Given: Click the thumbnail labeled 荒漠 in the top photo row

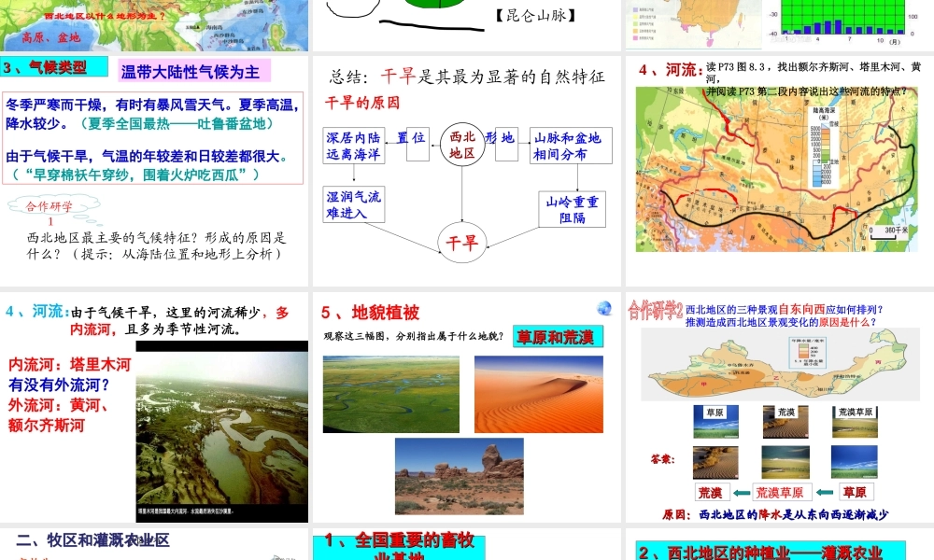Looking at the screenshot, I should click(785, 421).
